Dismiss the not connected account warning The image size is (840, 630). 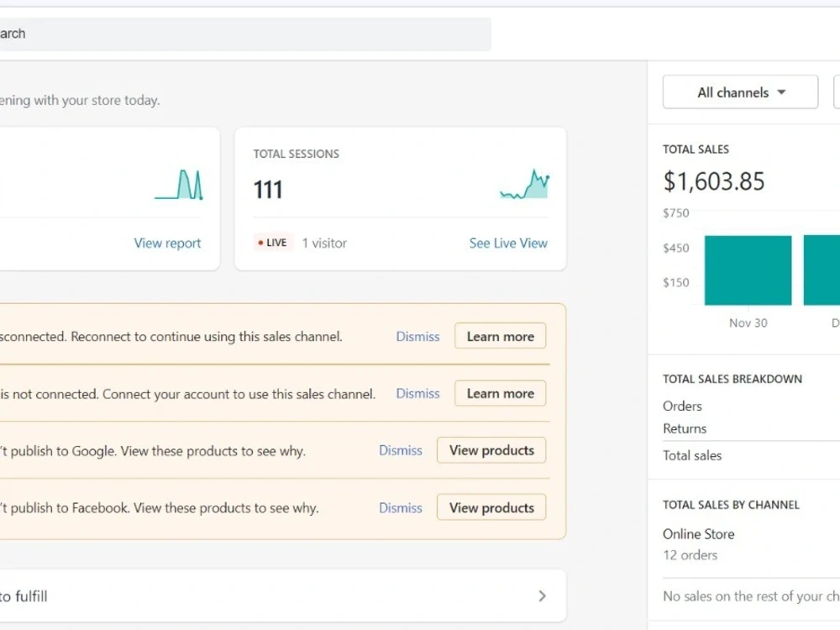[x=417, y=393]
